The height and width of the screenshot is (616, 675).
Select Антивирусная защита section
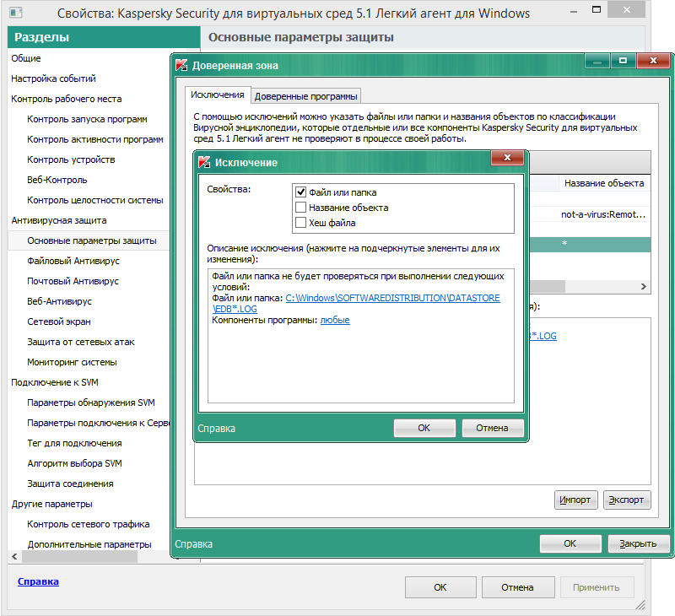59,220
